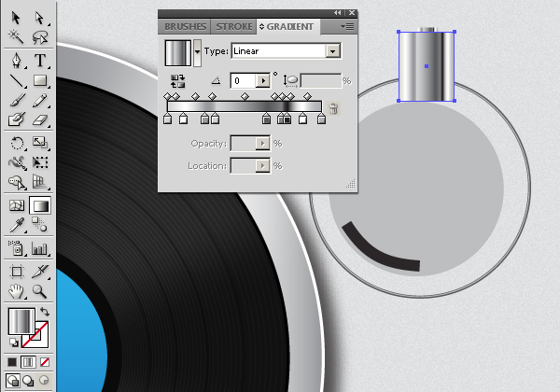Select the Gradient tool in toolbox
The image size is (560, 392).
click(x=40, y=205)
